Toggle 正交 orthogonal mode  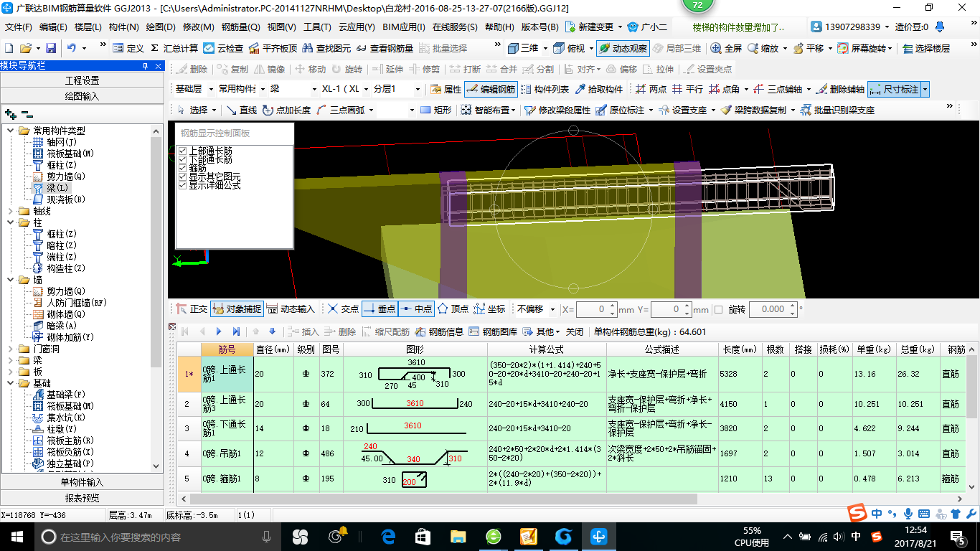coord(192,309)
